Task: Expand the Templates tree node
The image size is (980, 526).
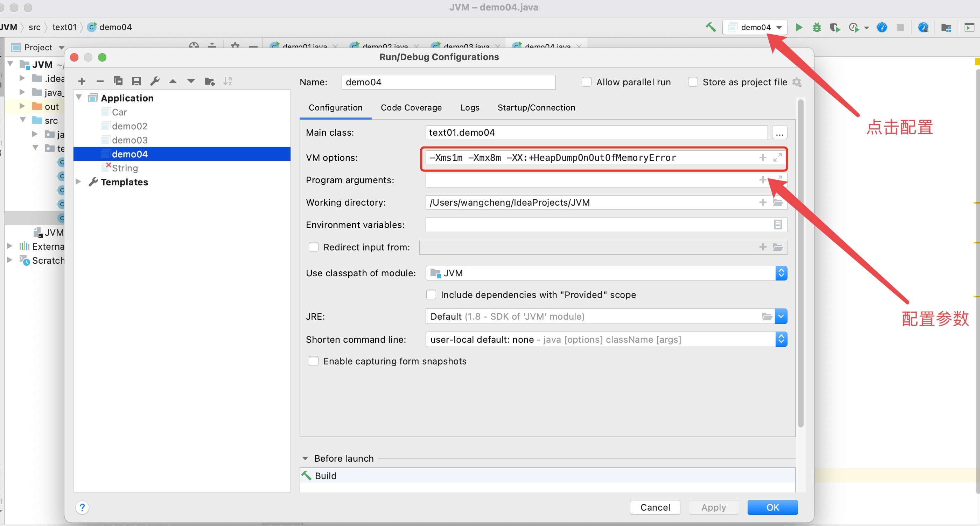Action: coord(78,182)
